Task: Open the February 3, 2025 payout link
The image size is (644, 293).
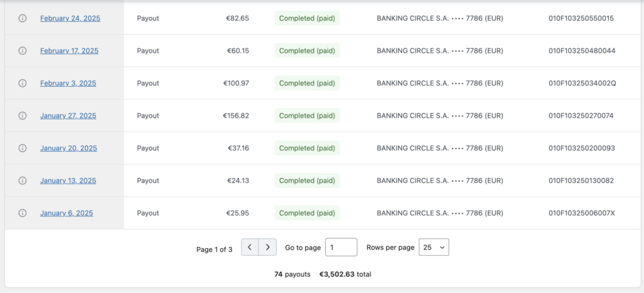Action: (68, 83)
